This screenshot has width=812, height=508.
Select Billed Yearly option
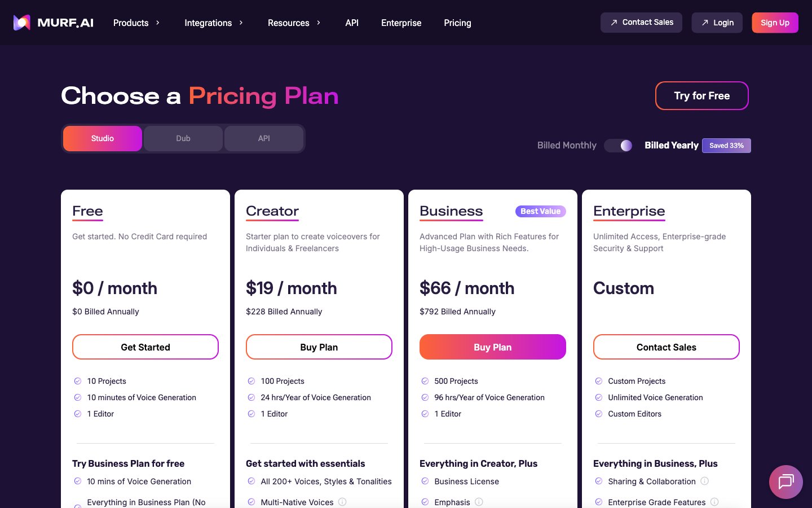click(671, 146)
